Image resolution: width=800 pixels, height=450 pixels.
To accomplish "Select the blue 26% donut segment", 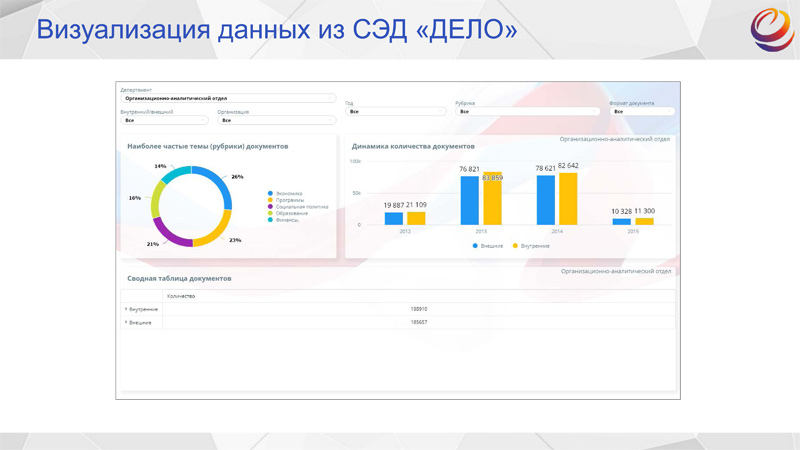I will 218,180.
